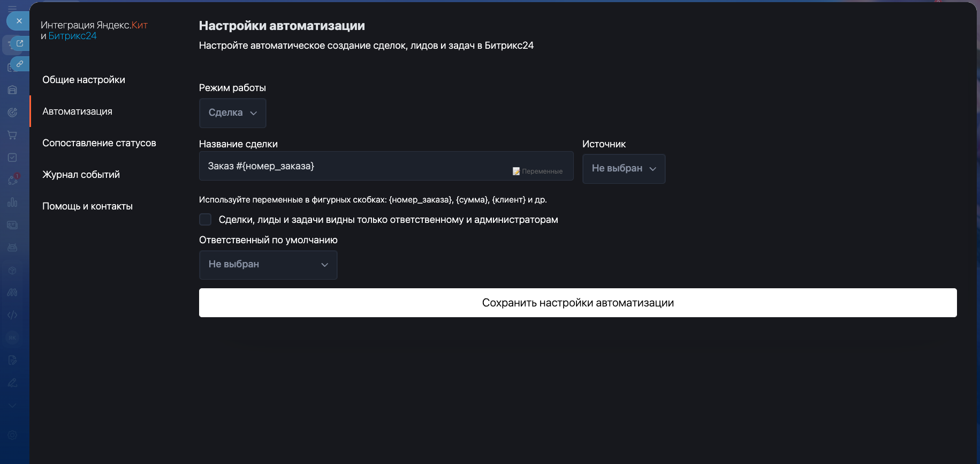This screenshot has height=464, width=980.
Task: Open the panel in a new window
Action: (20, 43)
